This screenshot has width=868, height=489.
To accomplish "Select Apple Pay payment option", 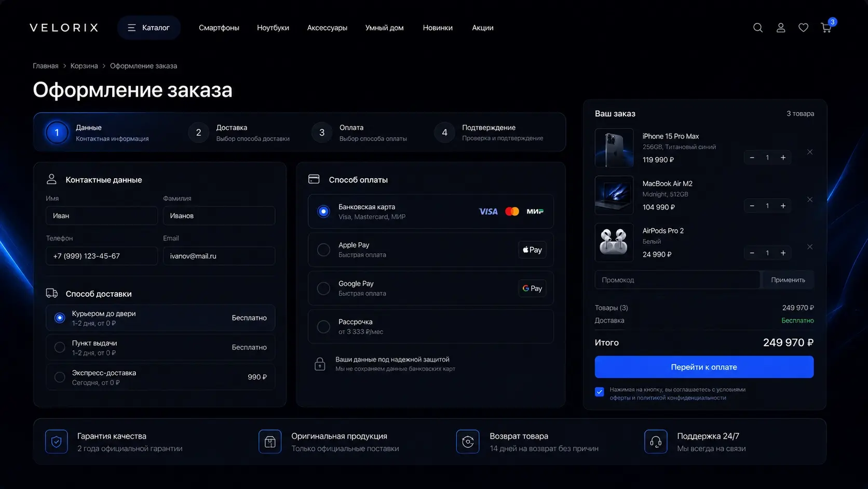I will pos(431,250).
